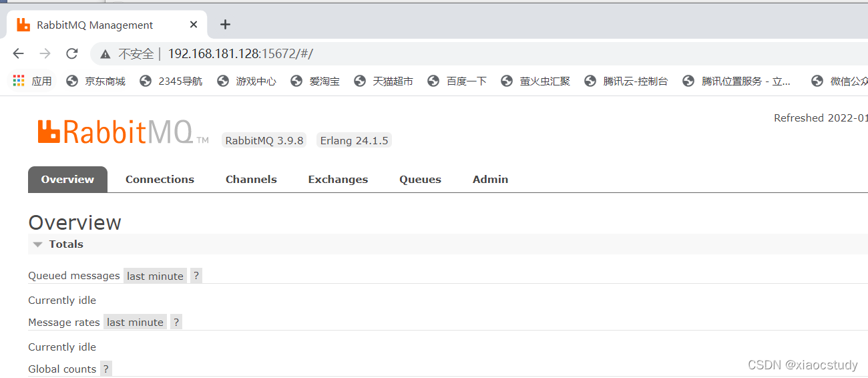This screenshot has width=868, height=378.
Task: Switch to the Admin tab
Action: pyautogui.click(x=490, y=179)
